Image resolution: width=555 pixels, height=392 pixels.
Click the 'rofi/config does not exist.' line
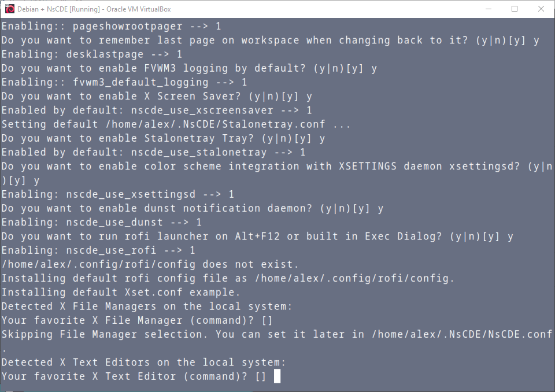[x=150, y=264]
